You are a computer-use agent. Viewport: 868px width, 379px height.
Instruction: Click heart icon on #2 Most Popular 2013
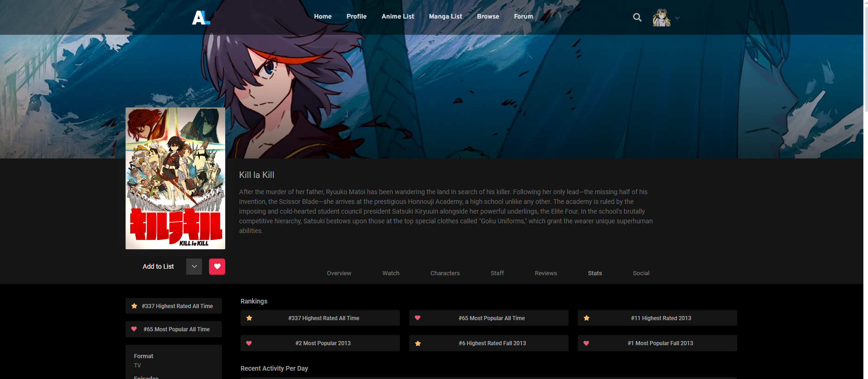click(x=249, y=343)
